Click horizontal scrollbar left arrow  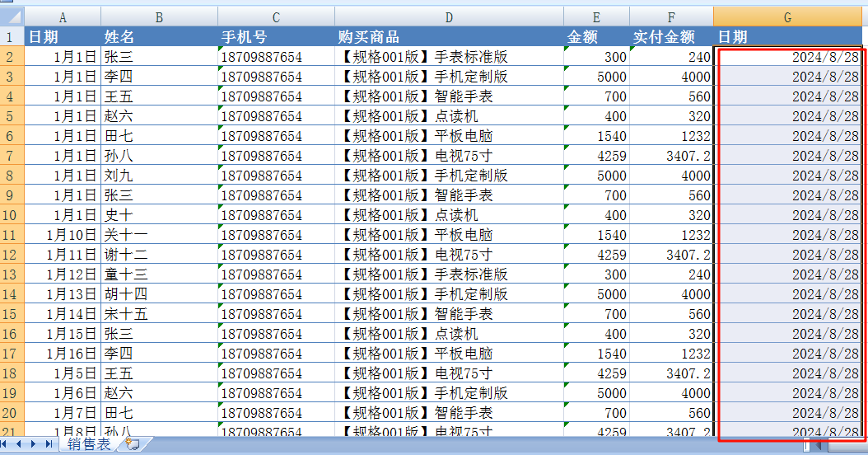click(x=819, y=445)
